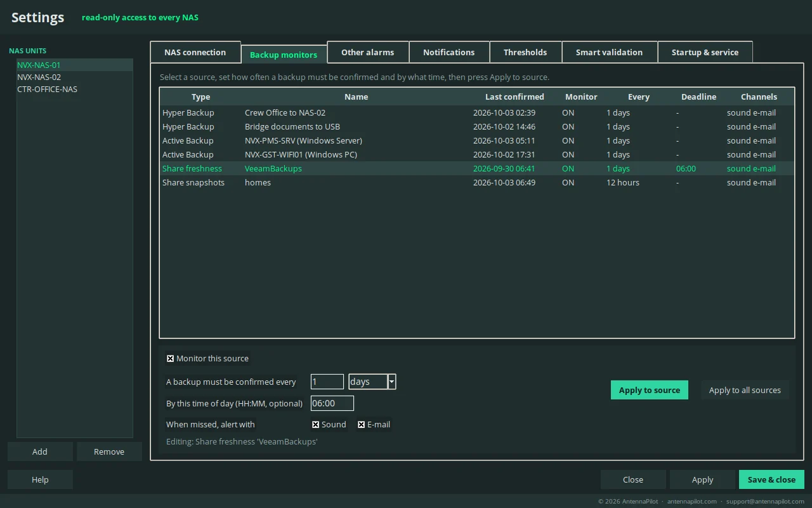The image size is (812, 508).
Task: Click the support@antennapilot.com email link
Action: point(765,501)
